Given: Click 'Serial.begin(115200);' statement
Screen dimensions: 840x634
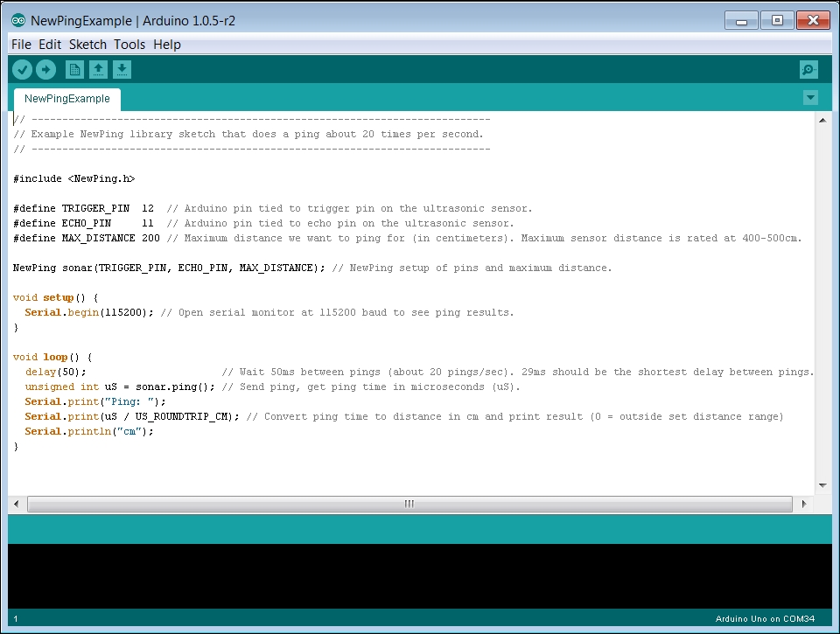Looking at the screenshot, I should pyautogui.click(x=89, y=313).
